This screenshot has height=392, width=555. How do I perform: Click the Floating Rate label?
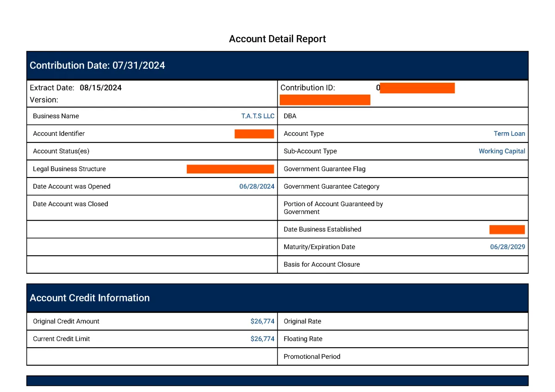[303, 339]
